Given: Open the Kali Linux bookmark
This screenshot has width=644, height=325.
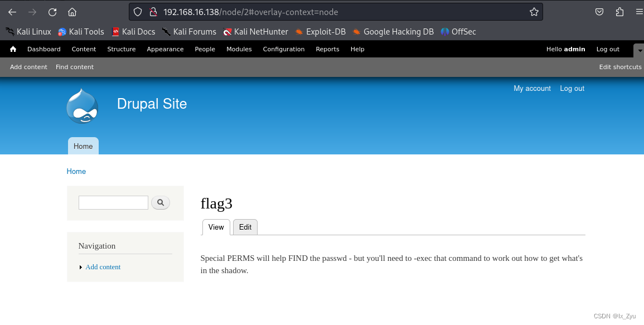Looking at the screenshot, I should tap(28, 32).
